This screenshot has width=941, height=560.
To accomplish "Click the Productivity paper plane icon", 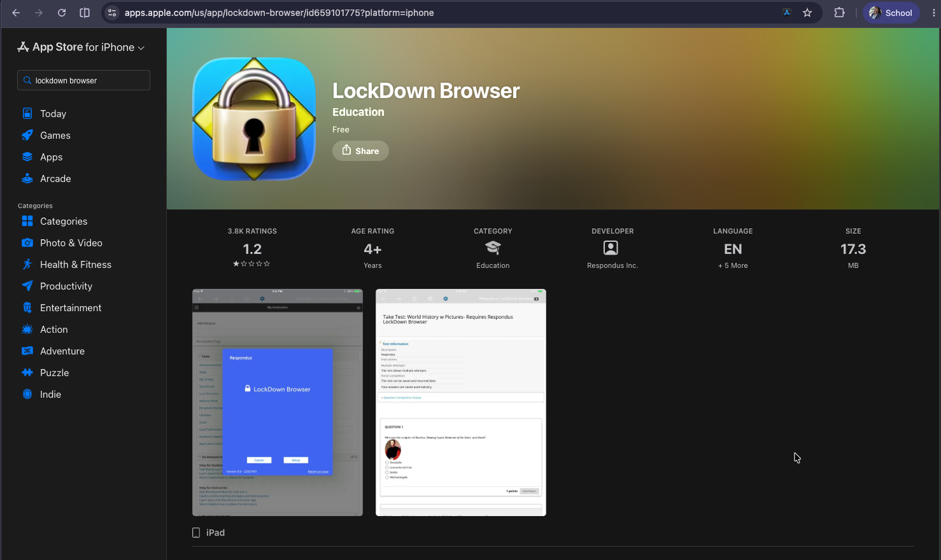I will point(27,286).
